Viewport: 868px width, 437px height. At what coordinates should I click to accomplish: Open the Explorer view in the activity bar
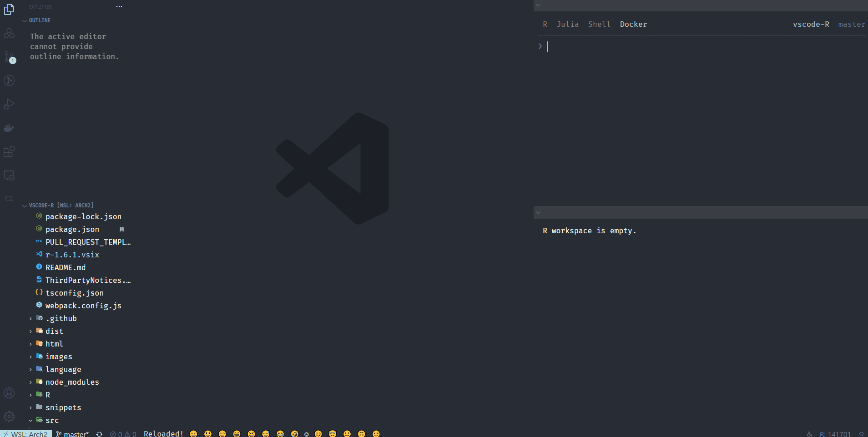[x=9, y=10]
